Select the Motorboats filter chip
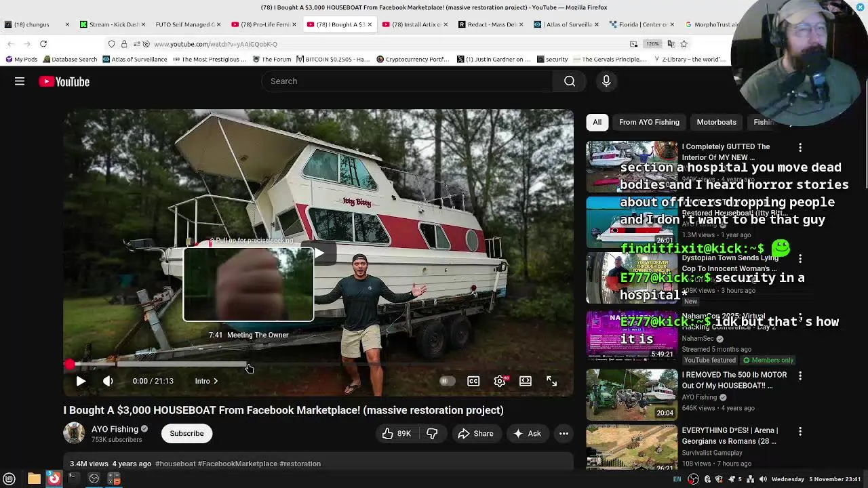Screen dimensions: 868x488 pyautogui.click(x=716, y=122)
